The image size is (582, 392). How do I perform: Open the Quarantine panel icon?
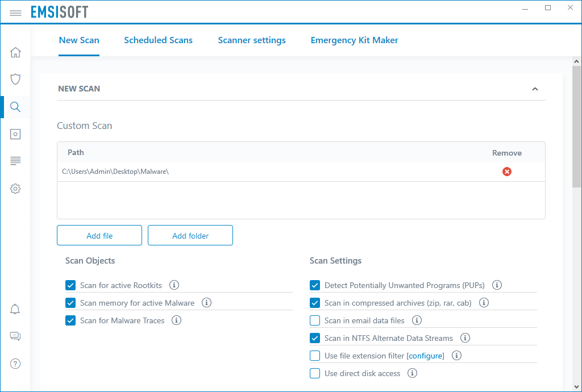(x=15, y=134)
